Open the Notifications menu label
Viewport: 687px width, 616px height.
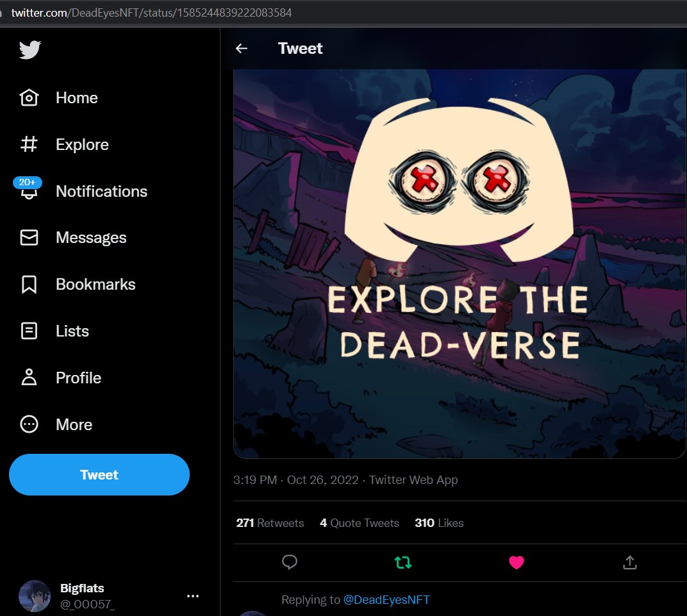coord(102,192)
